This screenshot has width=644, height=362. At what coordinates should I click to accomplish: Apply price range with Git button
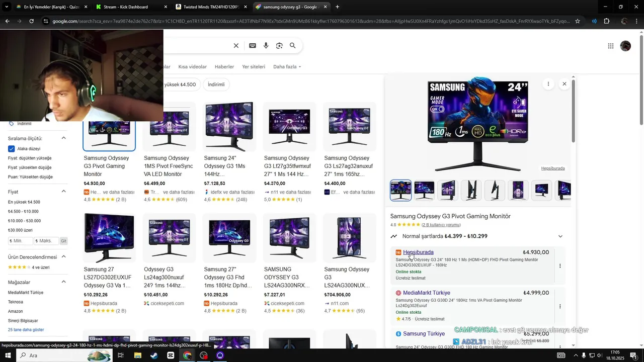click(x=64, y=241)
